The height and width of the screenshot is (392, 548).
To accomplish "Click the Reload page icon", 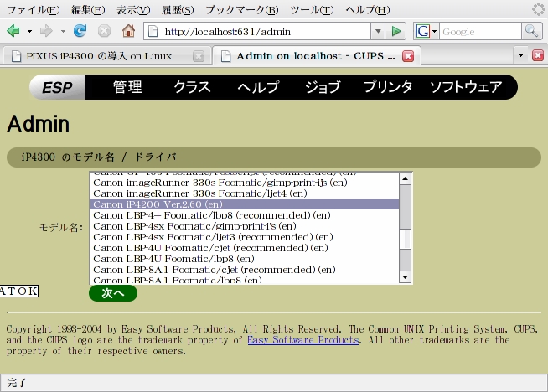I will (80, 31).
